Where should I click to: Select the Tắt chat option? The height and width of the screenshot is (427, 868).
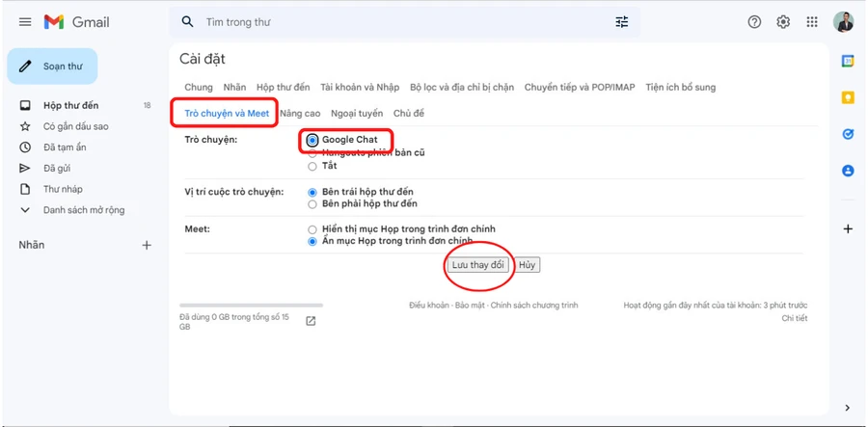click(312, 167)
